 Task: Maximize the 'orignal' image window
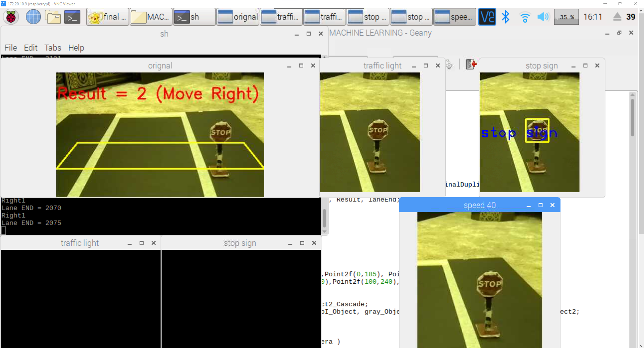(301, 66)
